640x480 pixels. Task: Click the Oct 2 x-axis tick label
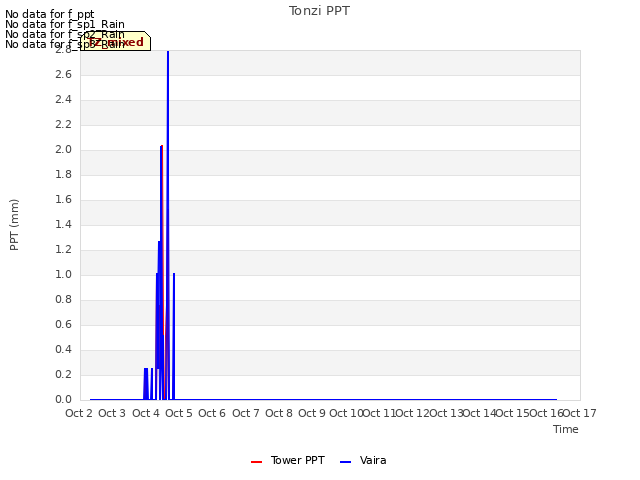pyautogui.click(x=79, y=413)
